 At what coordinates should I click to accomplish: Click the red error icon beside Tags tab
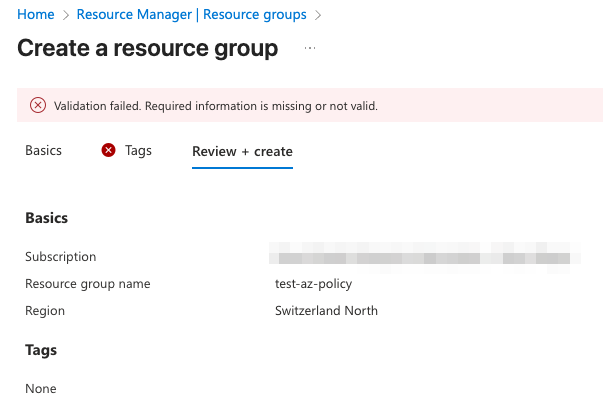pos(109,151)
